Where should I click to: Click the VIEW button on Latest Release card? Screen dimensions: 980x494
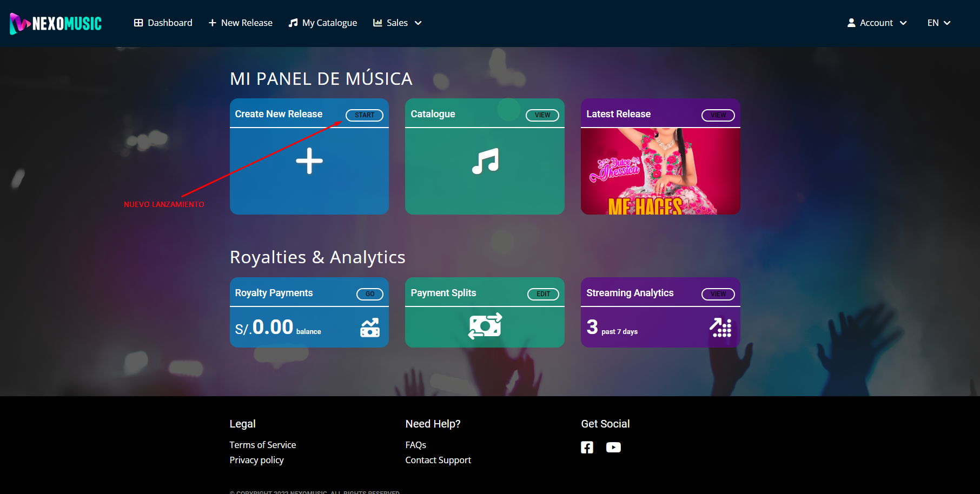click(718, 115)
